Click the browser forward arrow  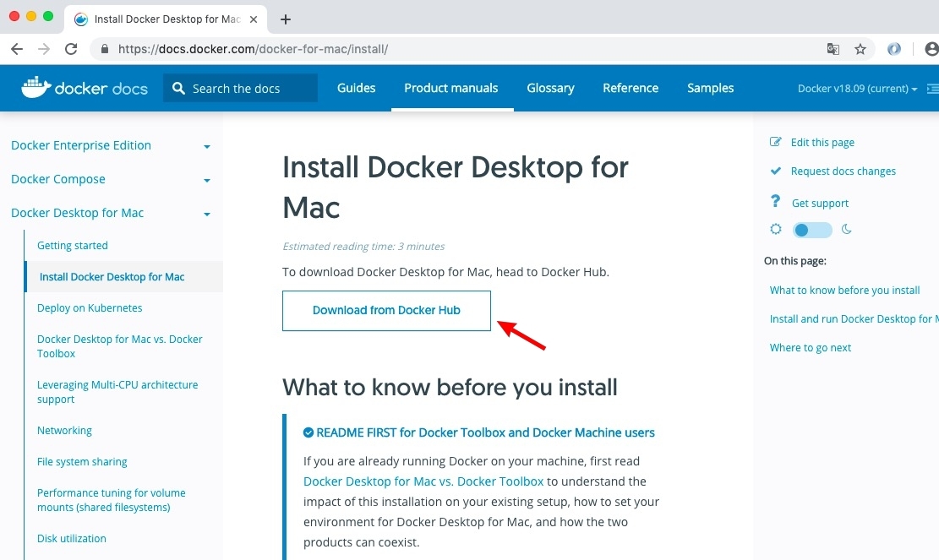pyautogui.click(x=44, y=49)
